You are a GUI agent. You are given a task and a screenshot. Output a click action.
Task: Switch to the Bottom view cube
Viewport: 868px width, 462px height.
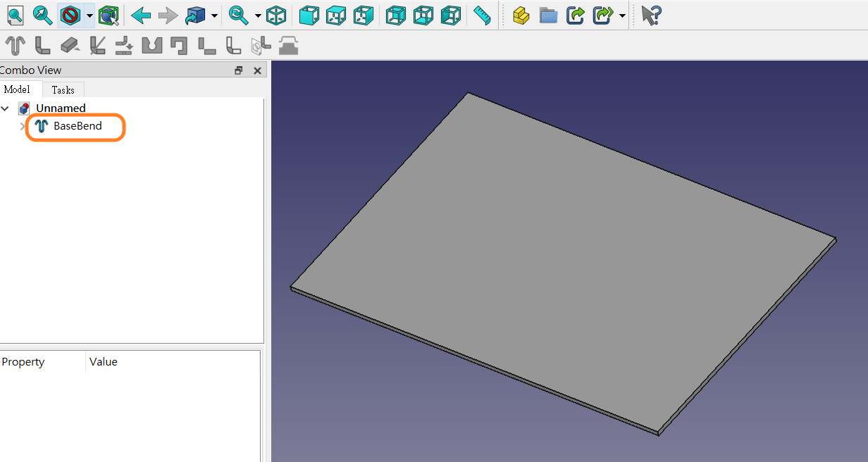[x=423, y=15]
